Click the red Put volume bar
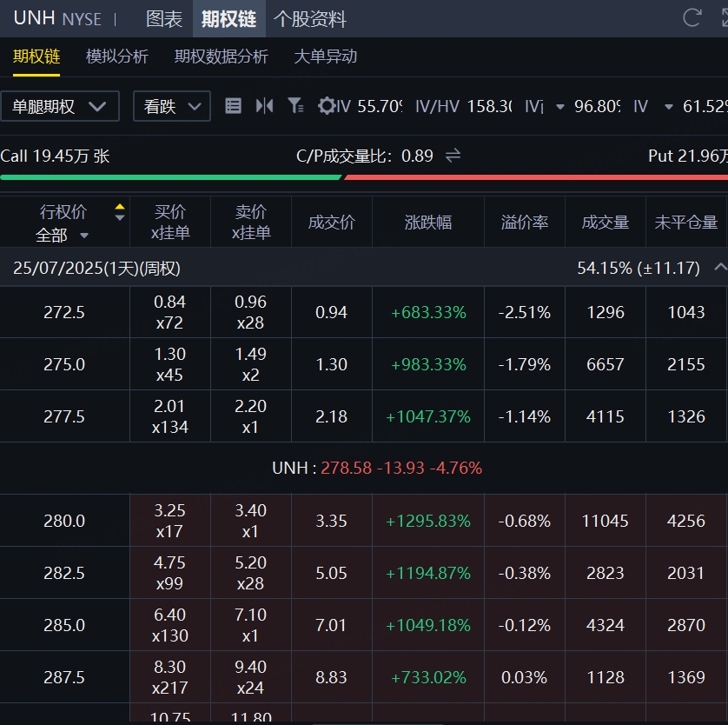This screenshot has width=728, height=725. [536, 177]
